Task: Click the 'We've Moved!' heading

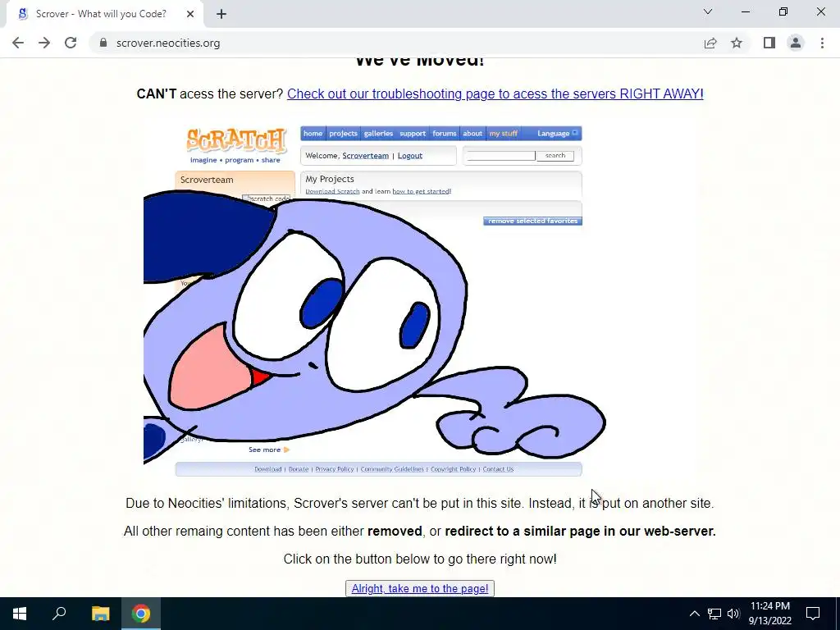Action: click(419, 62)
